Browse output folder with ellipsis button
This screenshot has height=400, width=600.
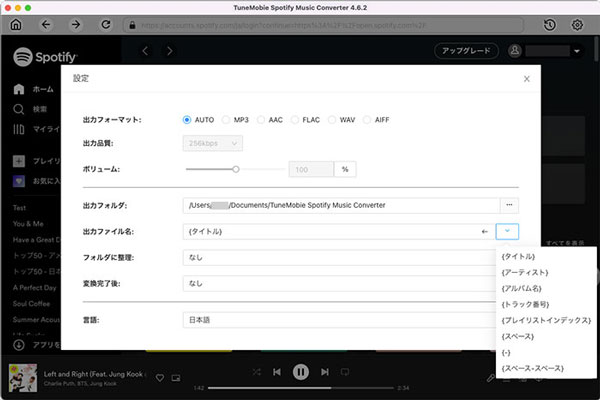tap(509, 205)
